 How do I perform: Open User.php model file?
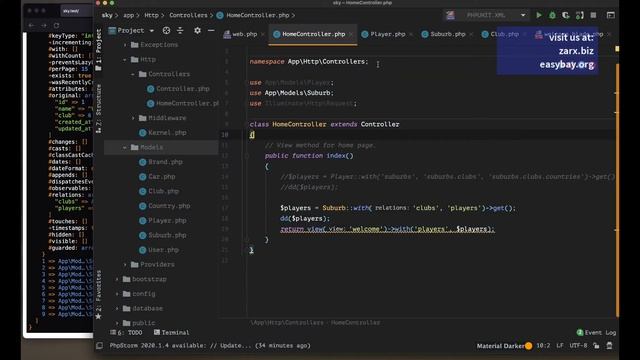coord(158,250)
